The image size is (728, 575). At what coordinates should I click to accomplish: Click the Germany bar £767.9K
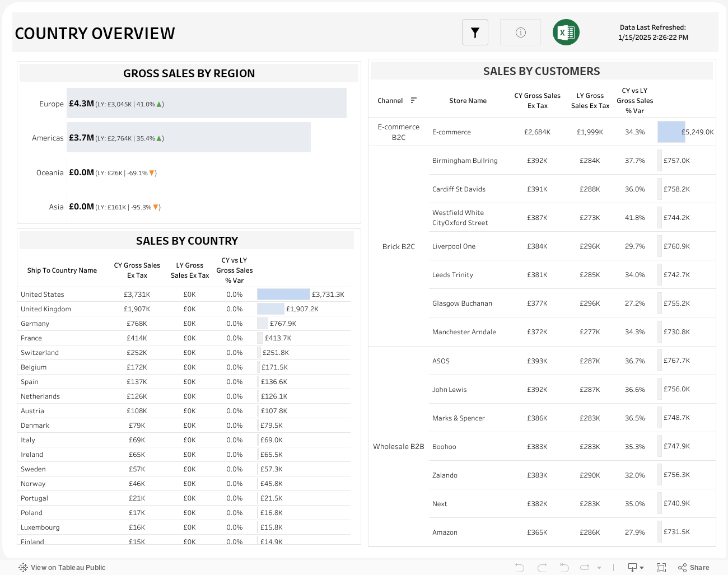click(263, 323)
